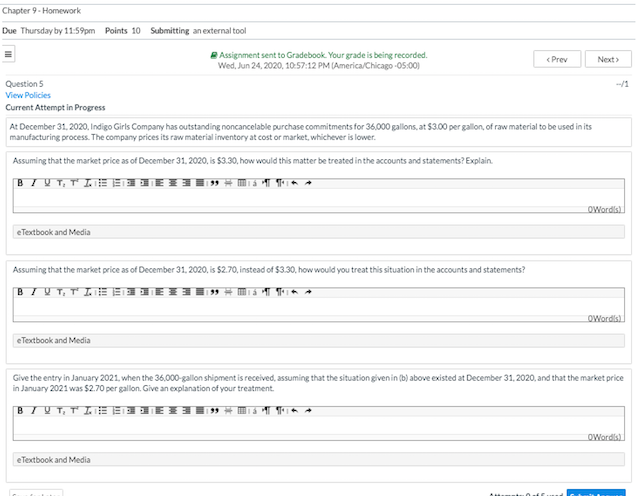Expand eTextbook and Media under $2.70 question

[x=318, y=341]
